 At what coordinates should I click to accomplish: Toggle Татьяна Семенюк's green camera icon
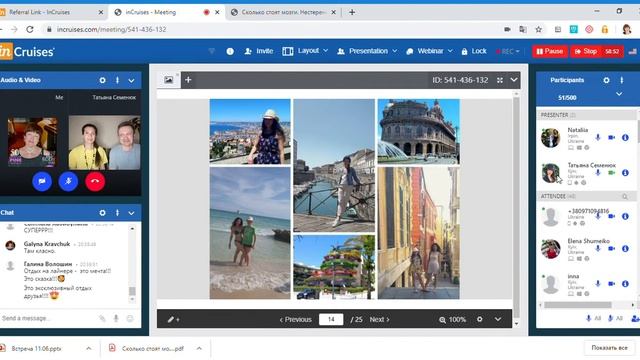[x=611, y=173]
